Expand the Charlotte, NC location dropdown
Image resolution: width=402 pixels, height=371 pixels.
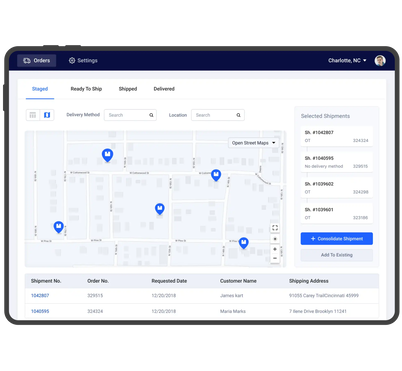[x=347, y=61]
